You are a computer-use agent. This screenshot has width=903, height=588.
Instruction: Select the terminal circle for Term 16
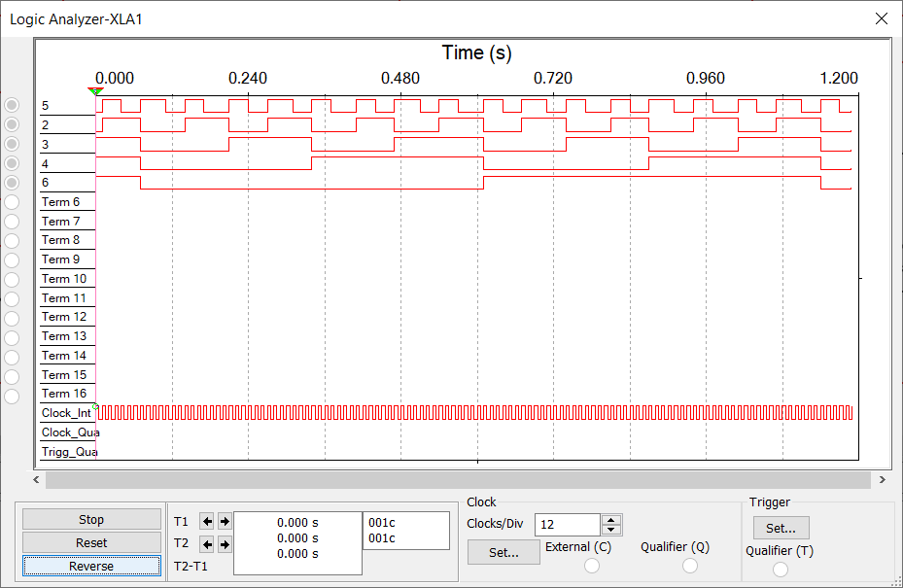point(12,397)
